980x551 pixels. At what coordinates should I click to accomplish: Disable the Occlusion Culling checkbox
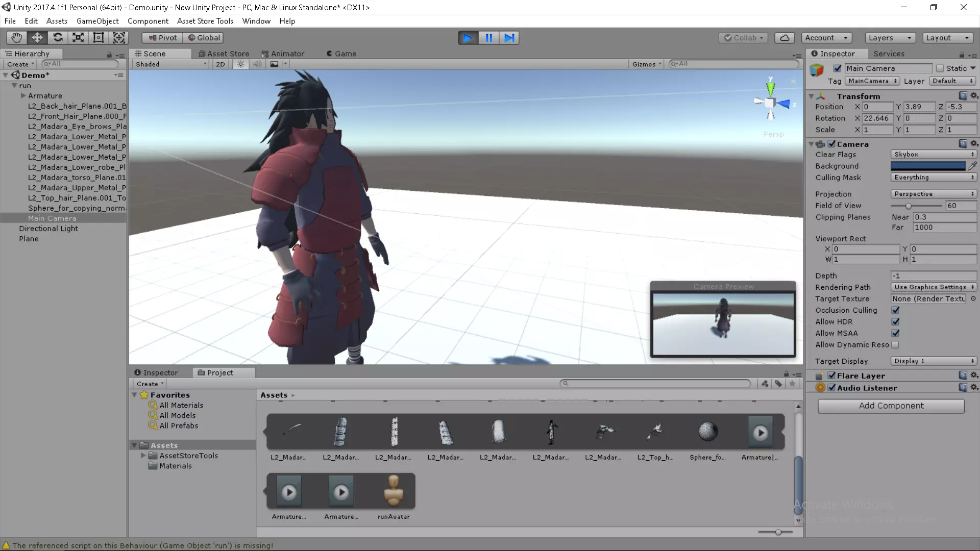(895, 310)
